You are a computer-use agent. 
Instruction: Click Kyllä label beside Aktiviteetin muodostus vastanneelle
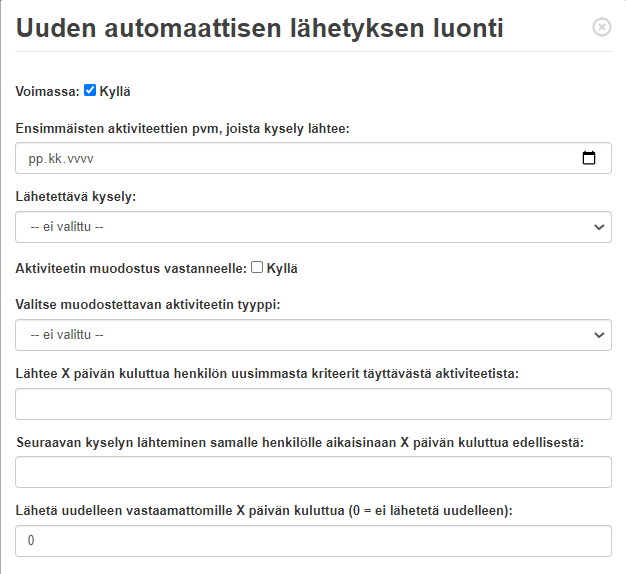[x=282, y=269]
